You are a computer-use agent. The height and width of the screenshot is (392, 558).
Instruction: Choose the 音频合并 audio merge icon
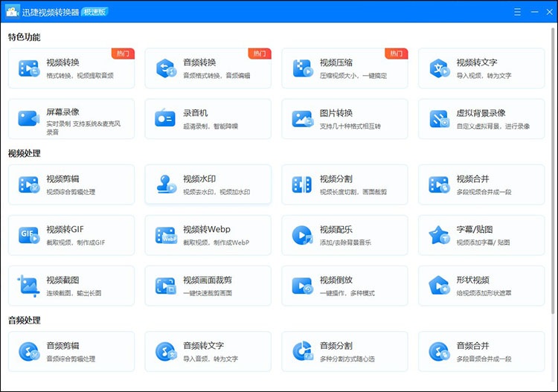(440, 351)
